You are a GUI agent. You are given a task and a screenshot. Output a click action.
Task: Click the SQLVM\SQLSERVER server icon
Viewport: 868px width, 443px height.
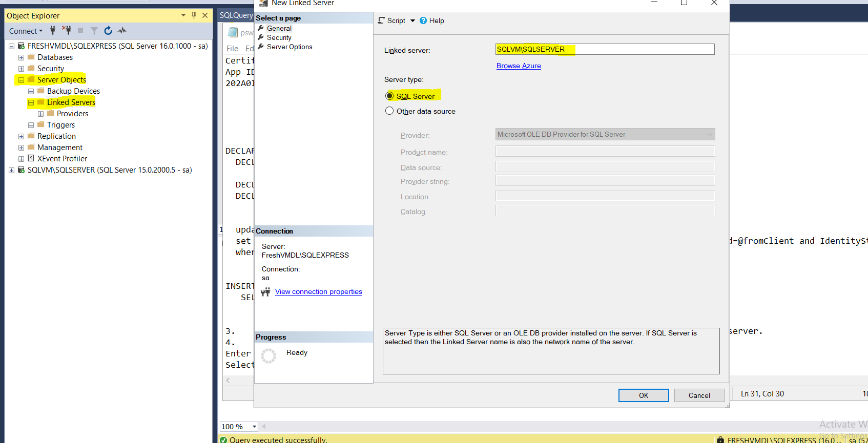click(x=21, y=170)
